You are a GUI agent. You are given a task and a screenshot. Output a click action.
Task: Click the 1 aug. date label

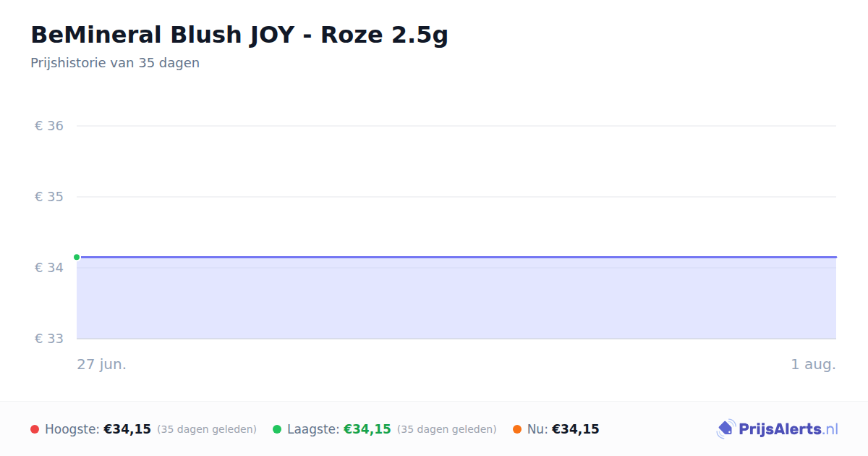tap(813, 364)
